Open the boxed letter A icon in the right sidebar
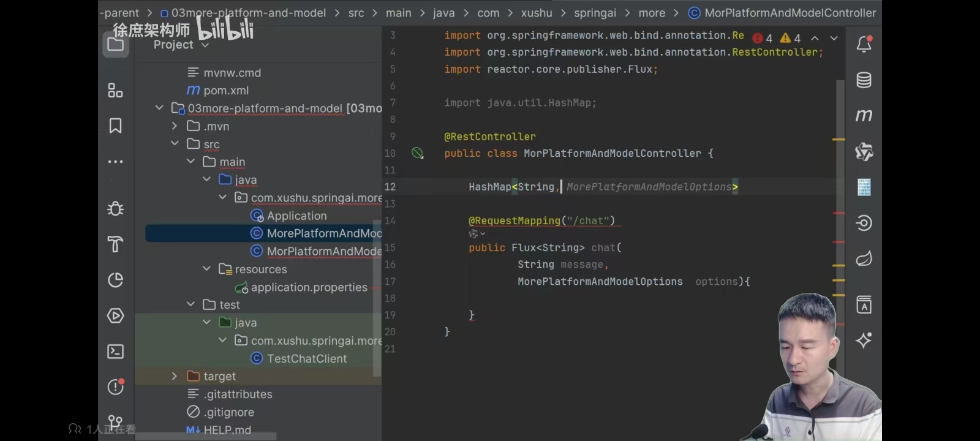 (x=864, y=304)
